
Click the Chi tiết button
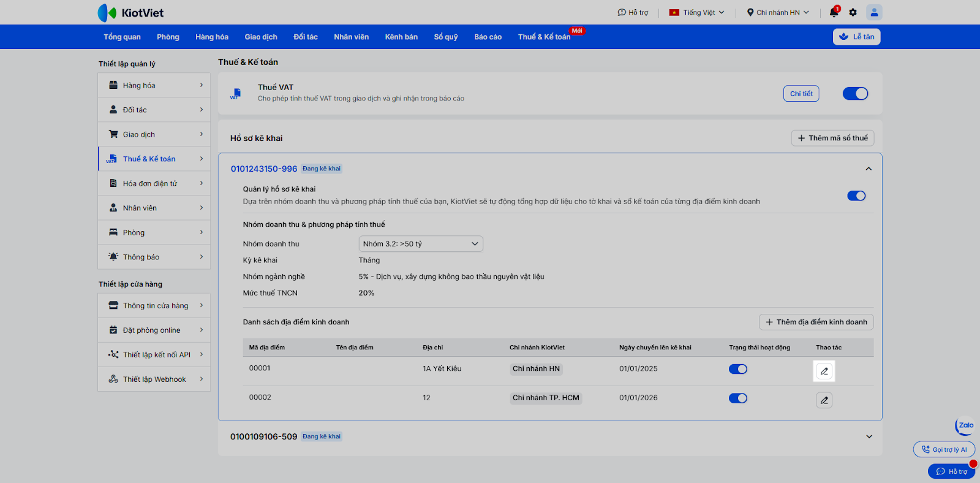pos(801,94)
